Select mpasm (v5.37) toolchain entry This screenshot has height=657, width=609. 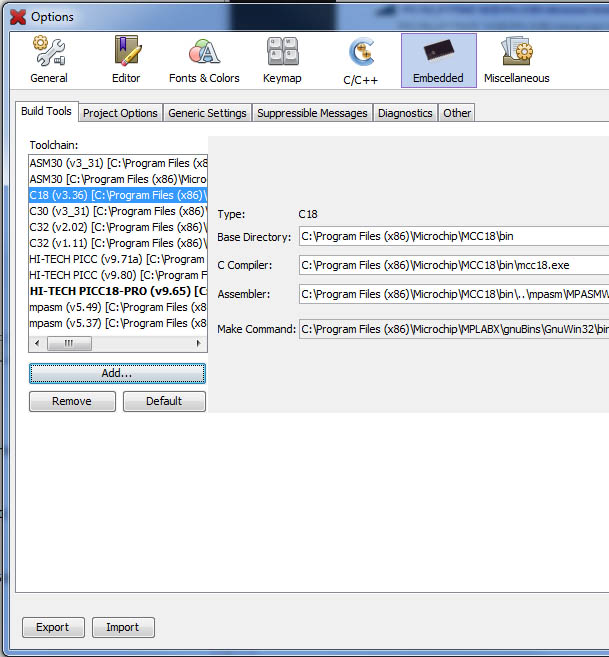pyautogui.click(x=118, y=323)
